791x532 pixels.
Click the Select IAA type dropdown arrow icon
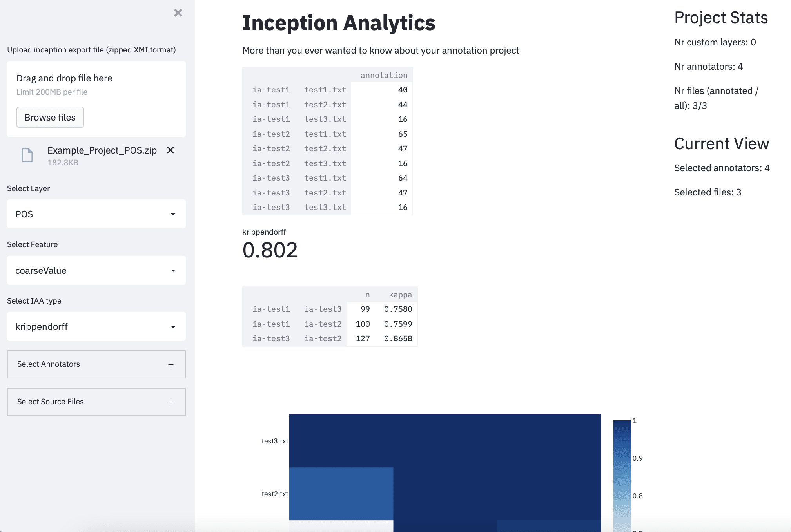(174, 326)
